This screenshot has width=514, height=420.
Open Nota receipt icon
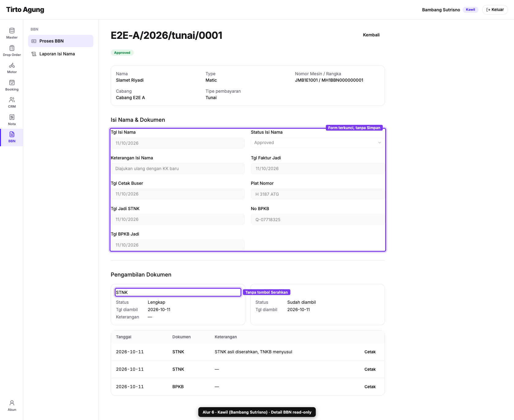[x=12, y=117]
